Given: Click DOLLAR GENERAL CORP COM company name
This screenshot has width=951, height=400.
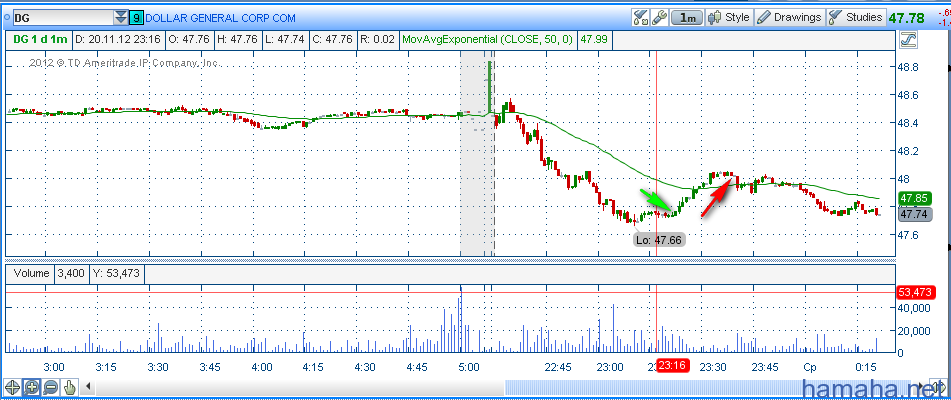Looking at the screenshot, I should click(221, 18).
